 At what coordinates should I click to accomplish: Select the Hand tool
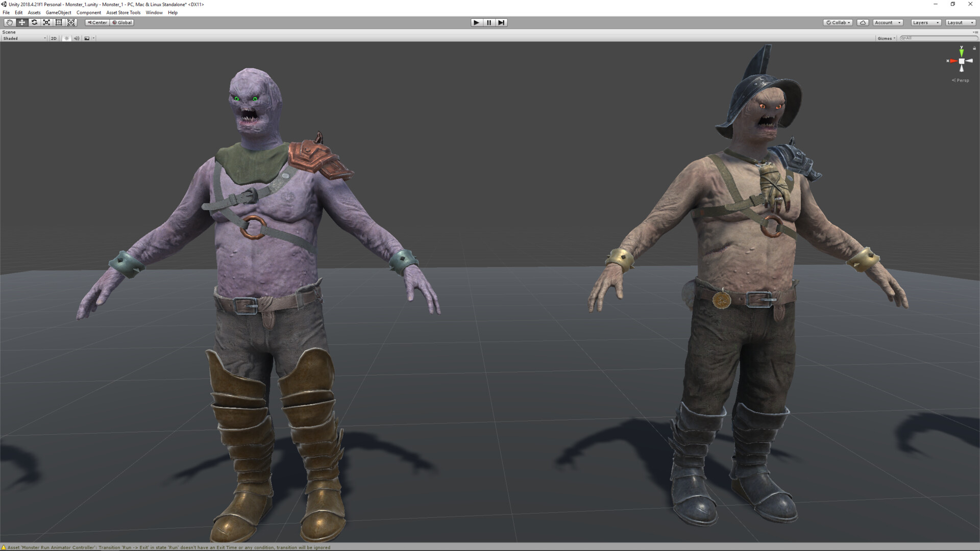click(x=10, y=22)
